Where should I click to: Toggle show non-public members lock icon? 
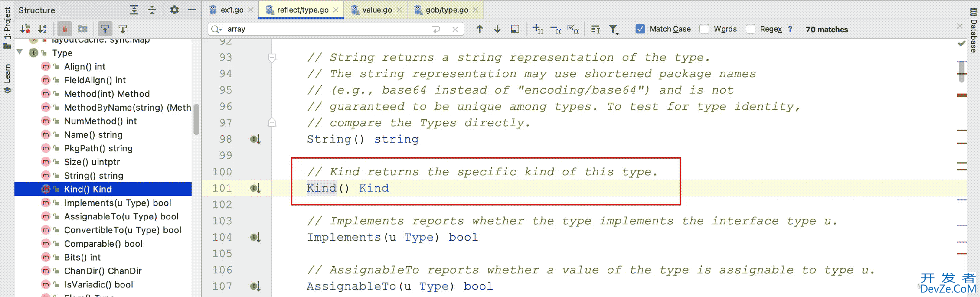(x=65, y=29)
